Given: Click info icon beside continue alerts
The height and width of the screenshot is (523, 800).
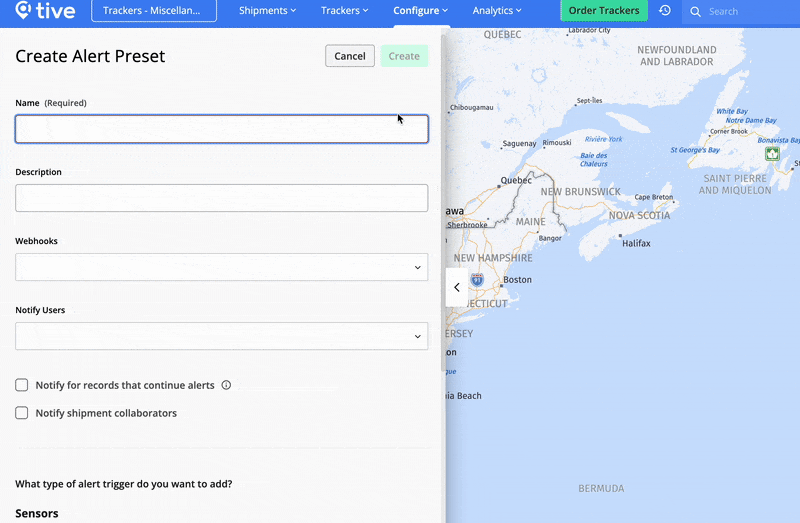Looking at the screenshot, I should pyautogui.click(x=226, y=385).
